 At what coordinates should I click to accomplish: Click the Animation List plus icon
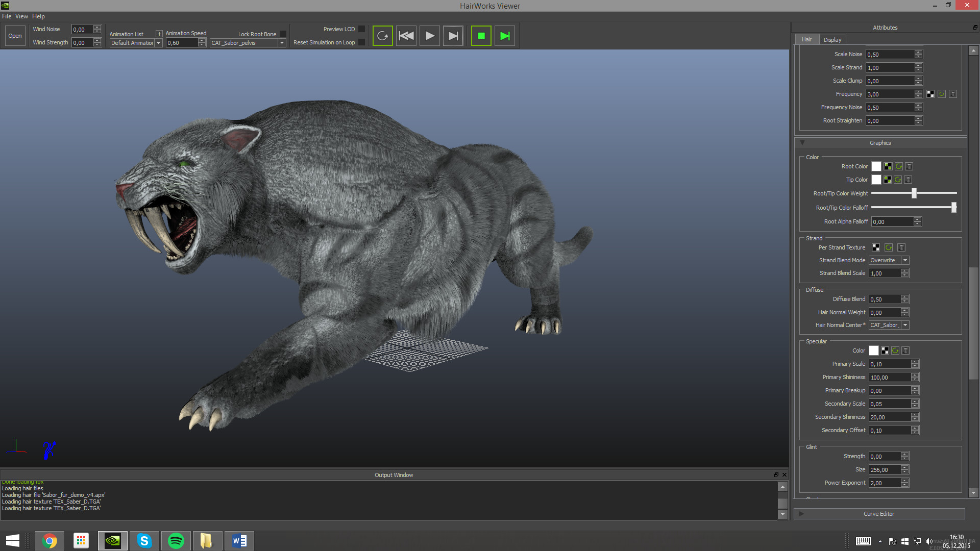[159, 34]
